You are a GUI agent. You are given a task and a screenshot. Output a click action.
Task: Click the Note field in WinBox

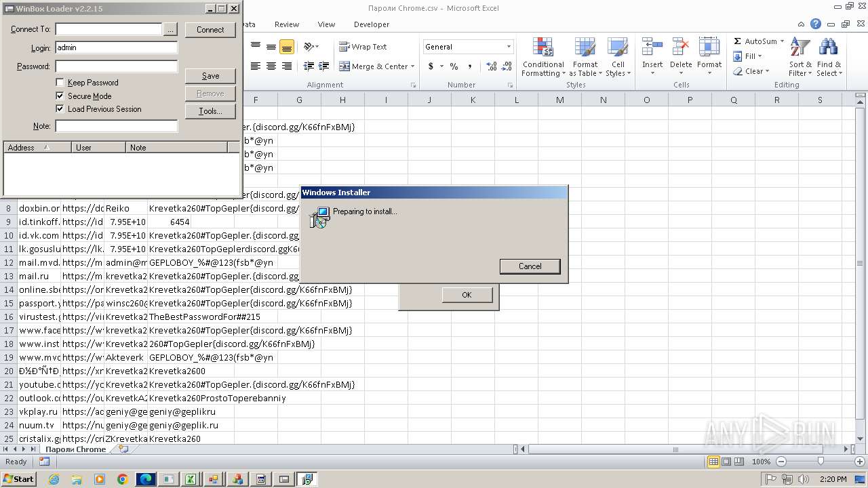[x=116, y=126]
